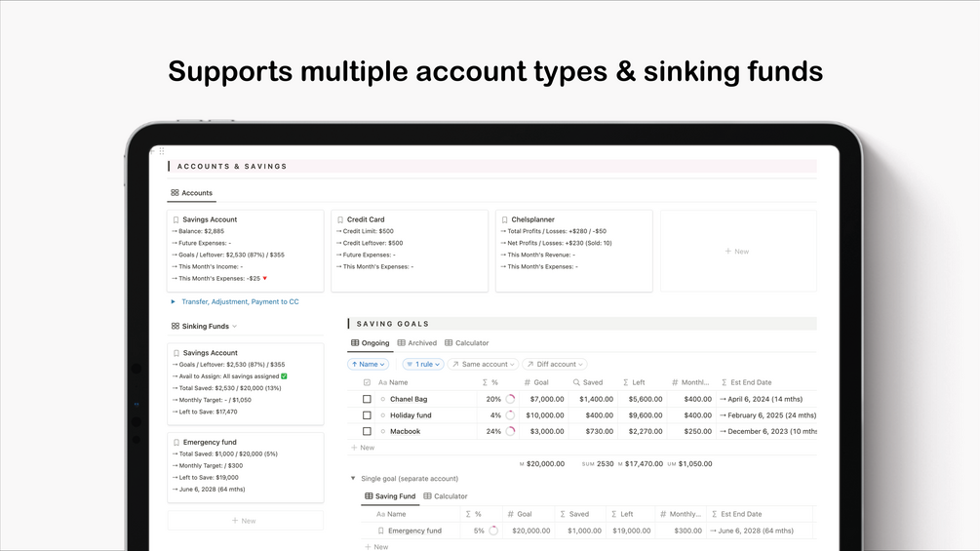Open the Accounts gallery view tab
The image size is (980, 551).
[x=192, y=193]
